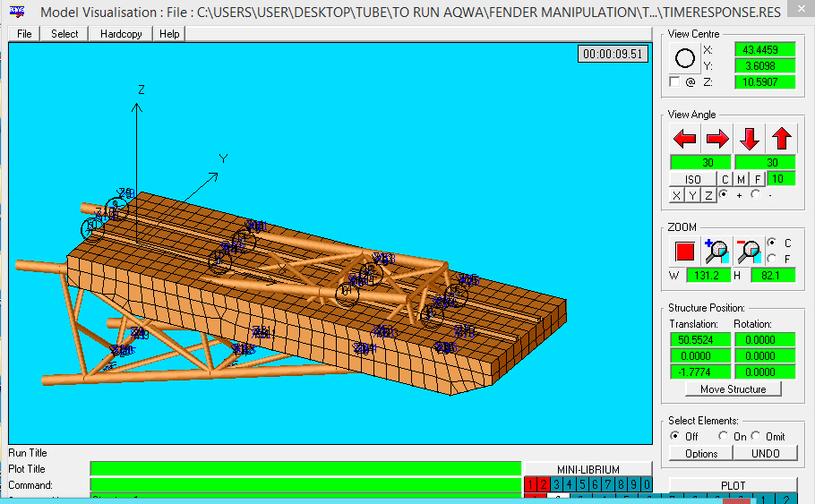The image size is (815, 504).
Task: Rotate view with the right red arrow
Action: click(717, 139)
